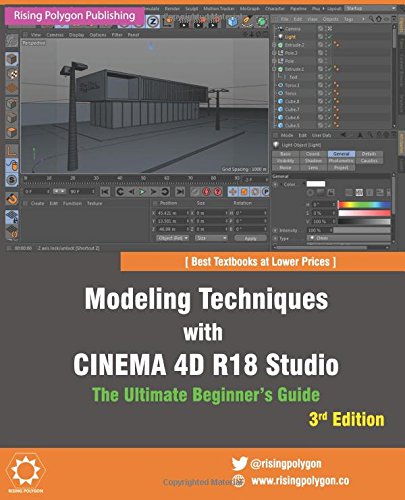Toggle Parameter keying P icon
Image resolution: width=405 pixels, height=500 pixels.
click(x=265, y=192)
